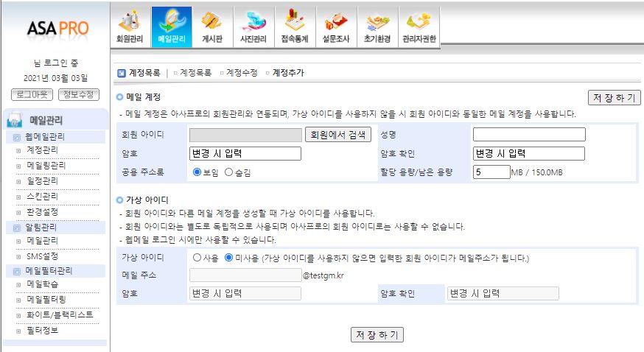This screenshot has height=352, width=644.
Task: Collapse the 알림관리 sidebar section
Action: pyautogui.click(x=17, y=228)
